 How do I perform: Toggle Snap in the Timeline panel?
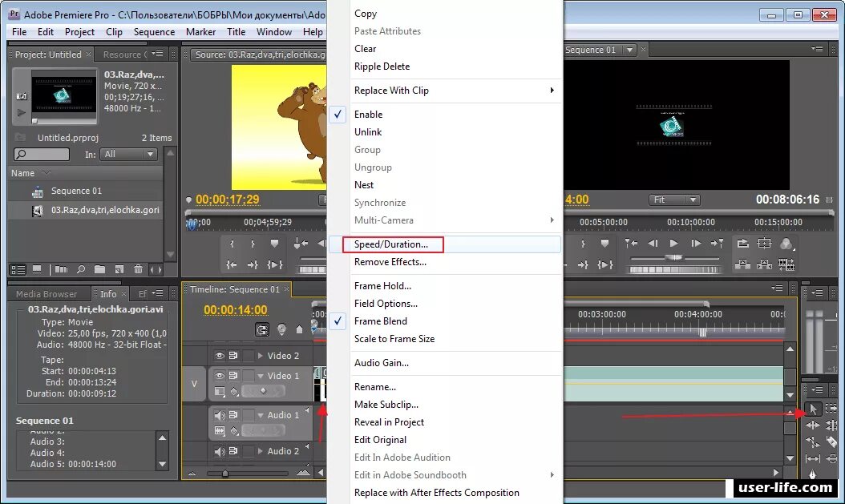pyautogui.click(x=262, y=329)
